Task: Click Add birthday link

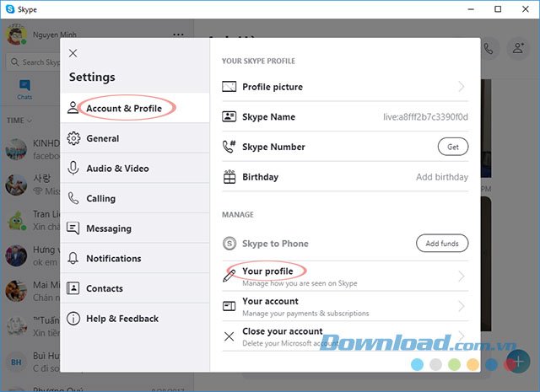Action: tap(442, 177)
